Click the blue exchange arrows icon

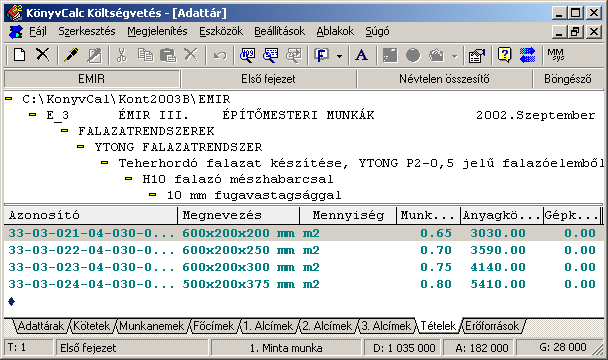coord(527,55)
